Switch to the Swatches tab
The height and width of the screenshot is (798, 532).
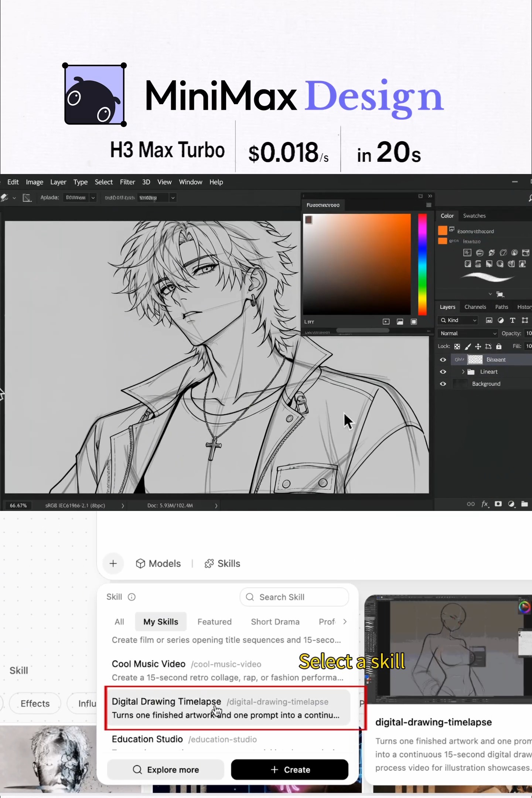pos(474,216)
